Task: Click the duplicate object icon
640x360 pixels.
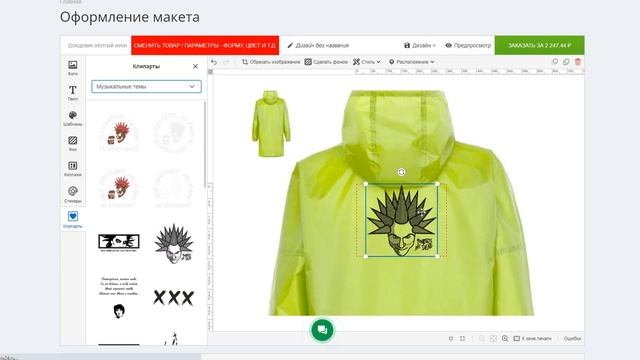Action: pyautogui.click(x=566, y=62)
